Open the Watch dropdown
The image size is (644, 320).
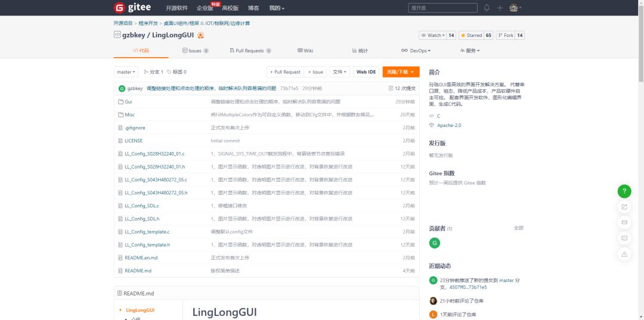coord(433,35)
